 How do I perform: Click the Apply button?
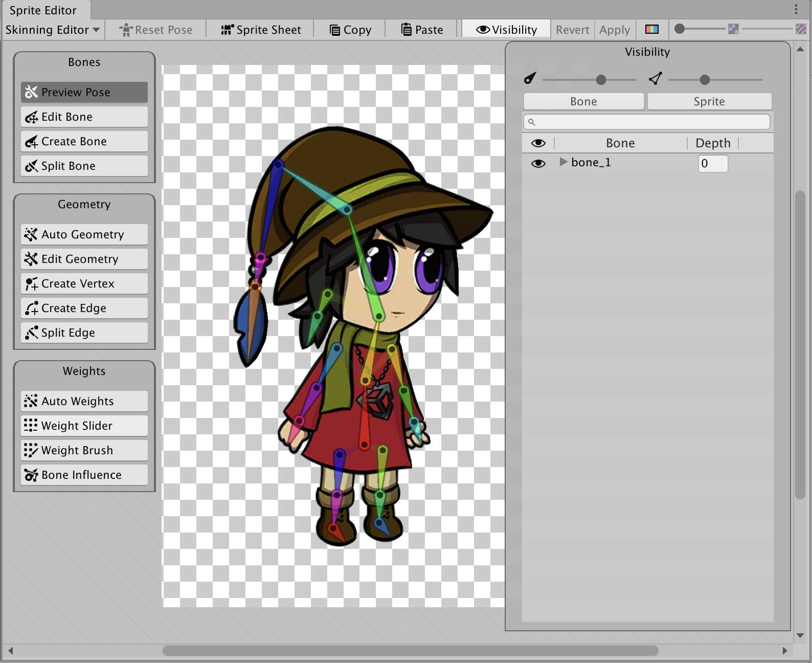tap(614, 30)
